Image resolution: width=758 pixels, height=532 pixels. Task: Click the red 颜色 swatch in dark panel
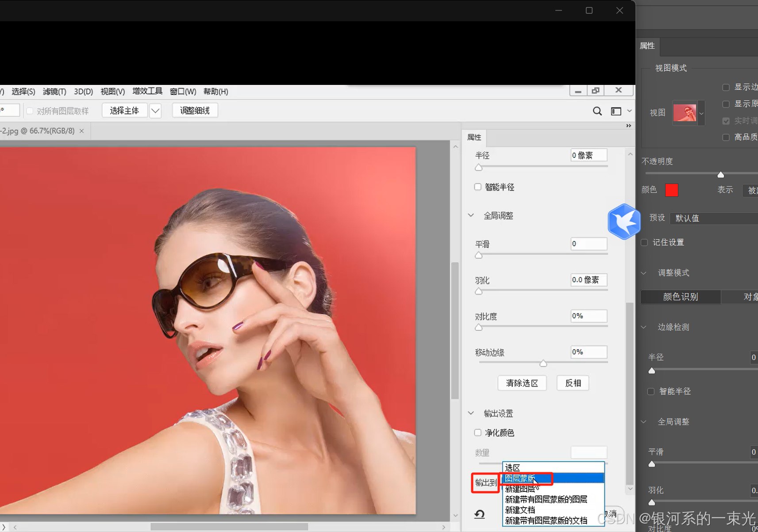coord(672,190)
